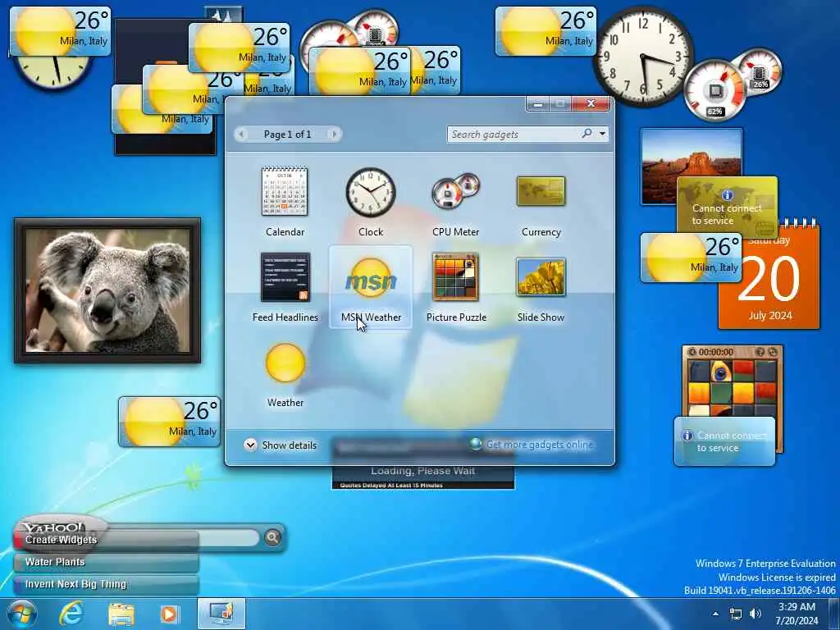Select the Picture Puzzle gadget icon
This screenshot has width=840, height=630.
(x=456, y=277)
